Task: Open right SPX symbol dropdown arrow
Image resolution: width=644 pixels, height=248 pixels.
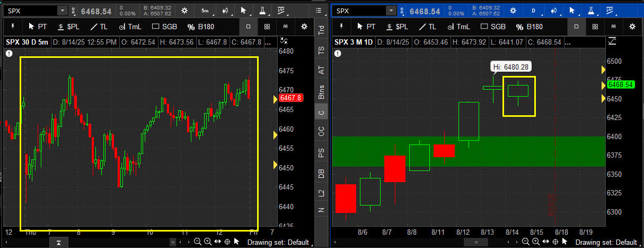Action: pos(391,11)
